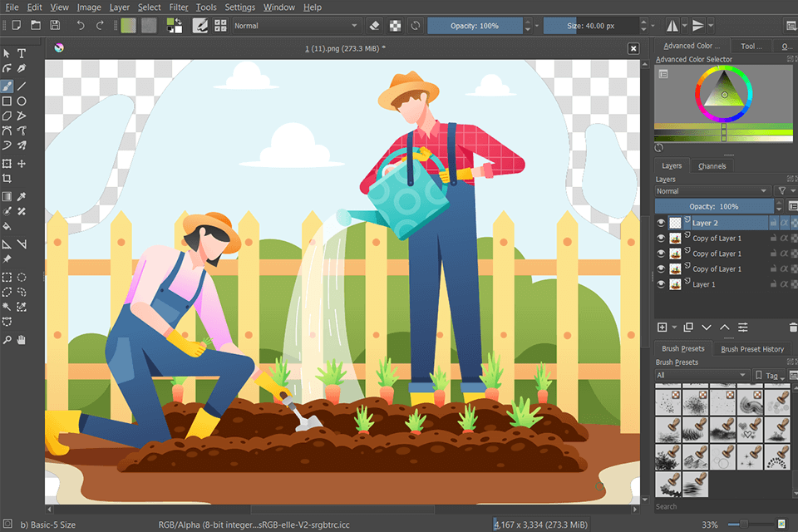
Task: Toggle eraser mode
Action: click(375, 26)
